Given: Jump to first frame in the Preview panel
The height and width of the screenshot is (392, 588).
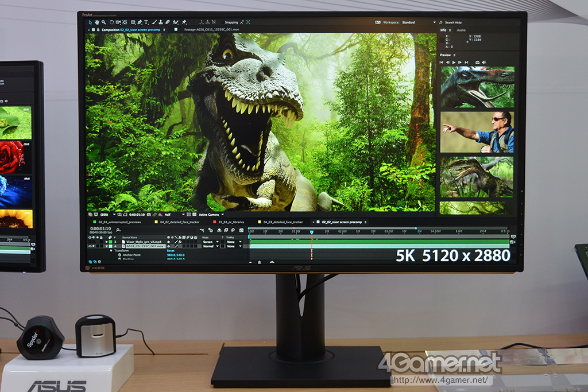Looking at the screenshot, I should [442, 62].
